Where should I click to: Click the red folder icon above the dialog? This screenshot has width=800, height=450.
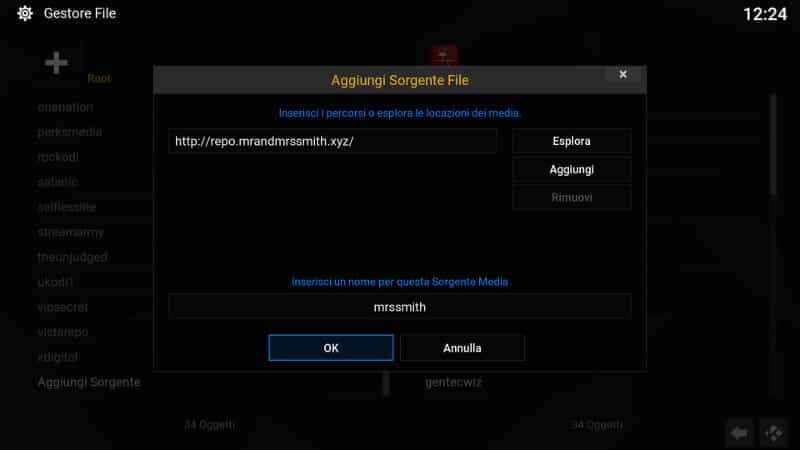(444, 55)
